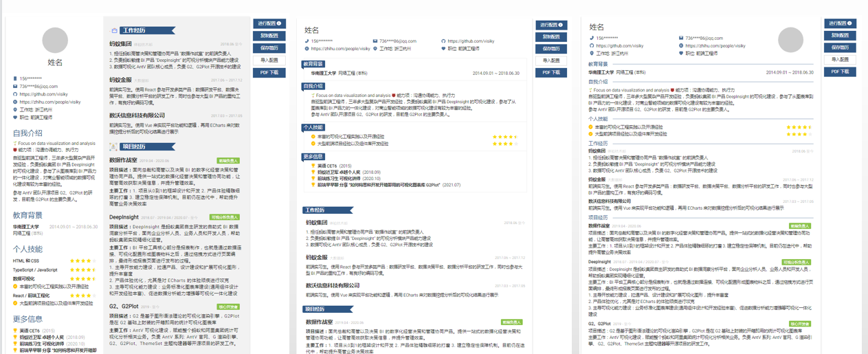Viewport: 868px width, 354px height.
Task: Click the phone icon in the middle resume header
Action: (x=307, y=41)
